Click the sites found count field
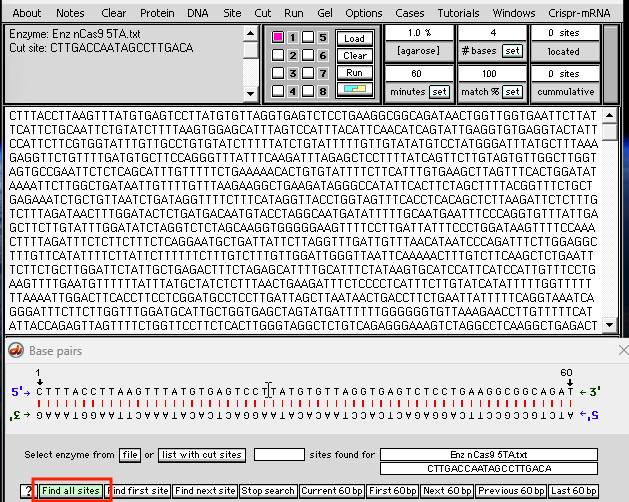 tap(279, 455)
